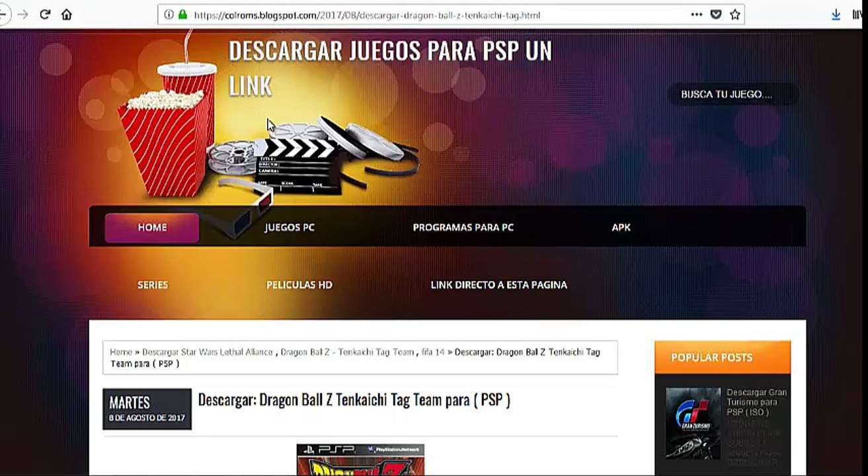Image resolution: width=868 pixels, height=476 pixels.
Task: Click the forward navigation arrow
Action: (x=23, y=14)
